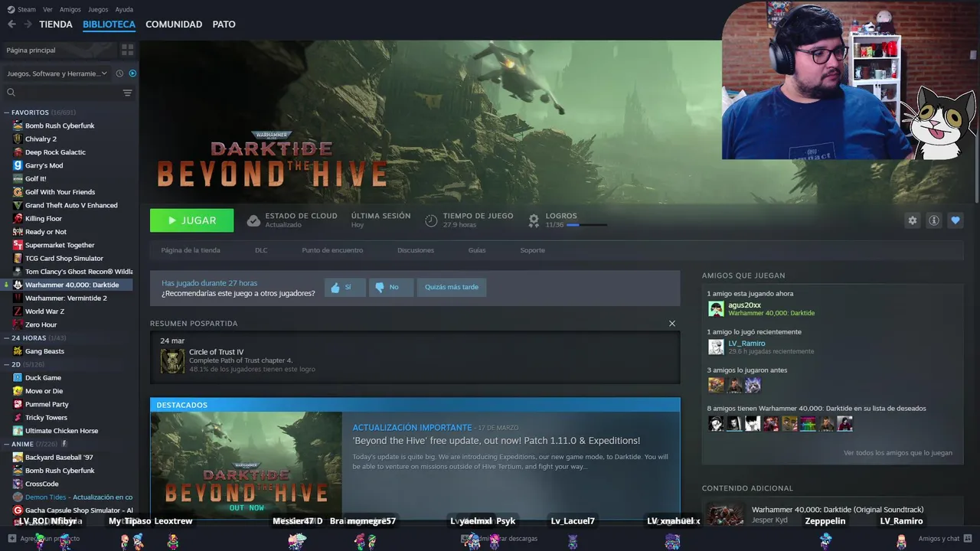The image size is (980, 551).
Task: Open Beyond the Hive update thumbnail
Action: click(x=247, y=465)
